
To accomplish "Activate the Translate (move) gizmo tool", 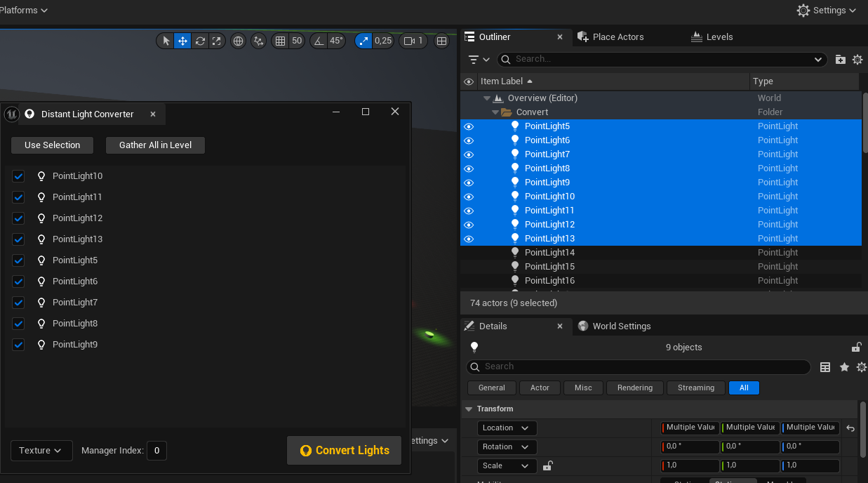I will click(x=182, y=41).
